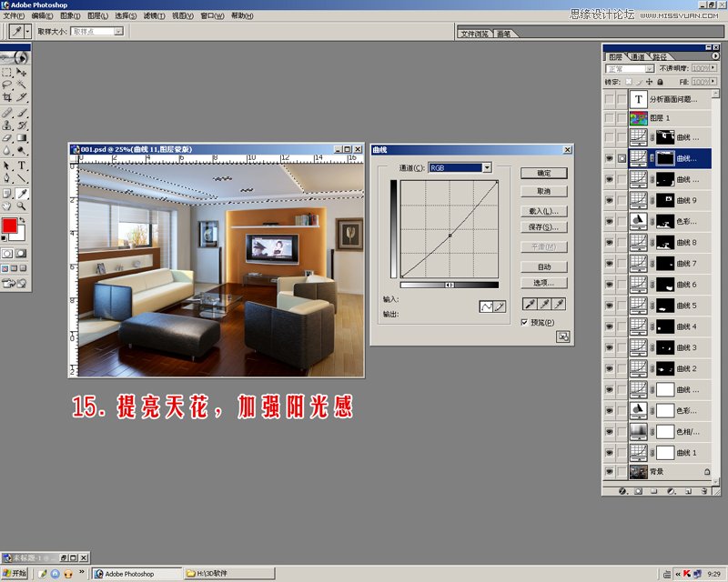Screen dimensions: 728x582
Task: Select the Magic Wand tool
Action: [21, 85]
